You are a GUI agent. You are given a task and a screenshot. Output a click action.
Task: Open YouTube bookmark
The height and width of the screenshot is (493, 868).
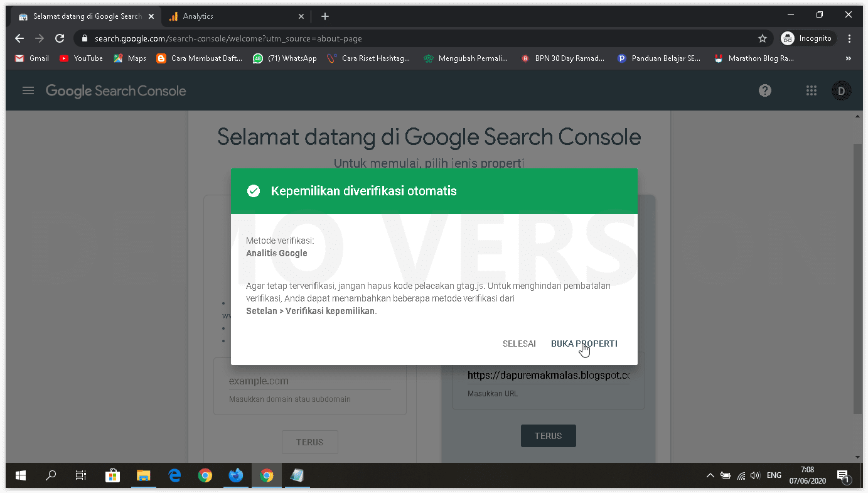pos(81,58)
